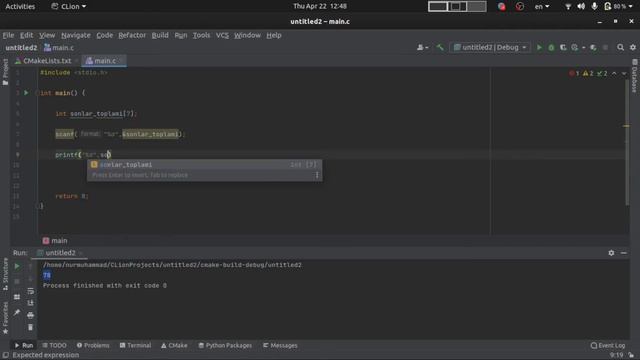Click the print icon in Run panel
Screen dimensions: 640x360
(31, 315)
